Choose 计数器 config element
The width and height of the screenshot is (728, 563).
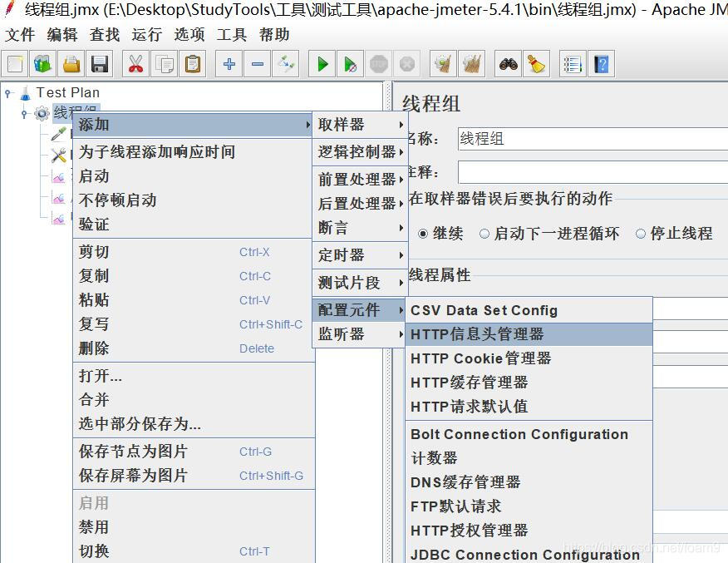(529, 458)
